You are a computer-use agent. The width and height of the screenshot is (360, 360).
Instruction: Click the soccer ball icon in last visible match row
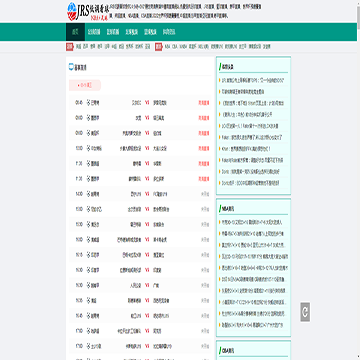coord(88,346)
